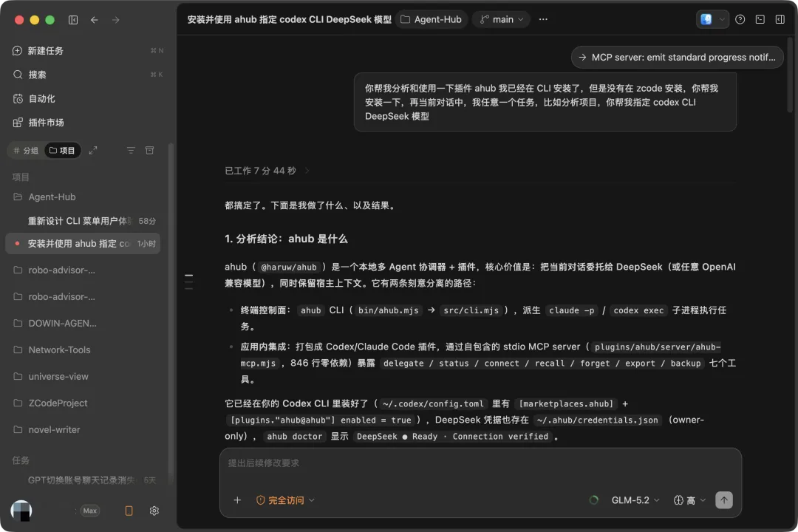Create a new task via 新建任务
Screen dimensions: 798x532
tap(88, 50)
